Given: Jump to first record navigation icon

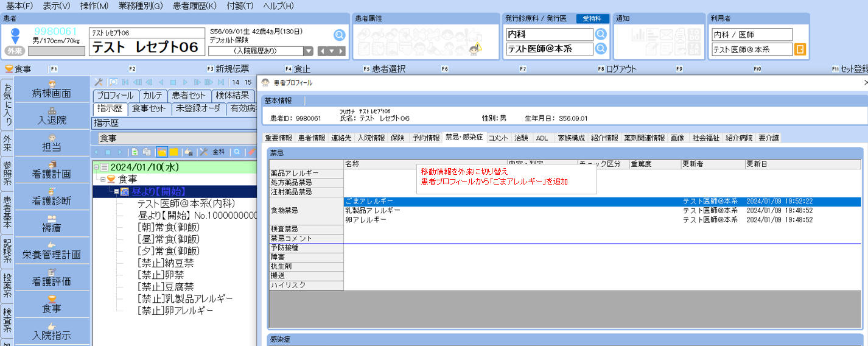Looking at the screenshot, I should (125, 82).
